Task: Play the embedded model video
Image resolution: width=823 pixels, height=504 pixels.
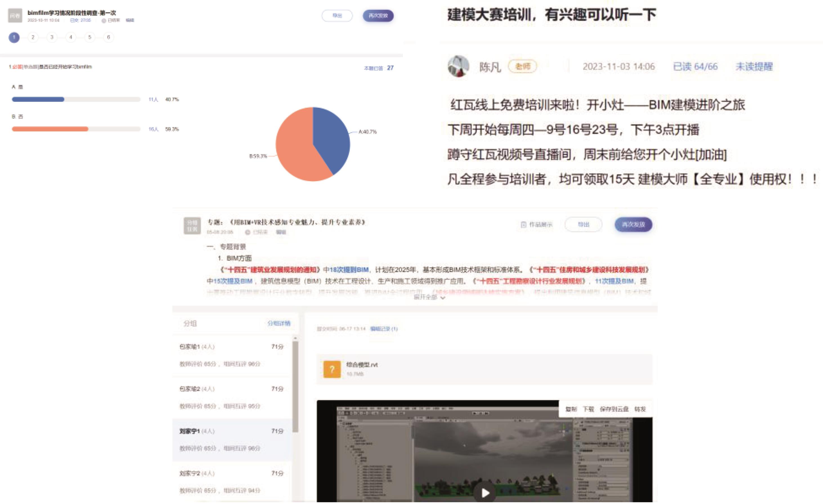Action: click(485, 493)
